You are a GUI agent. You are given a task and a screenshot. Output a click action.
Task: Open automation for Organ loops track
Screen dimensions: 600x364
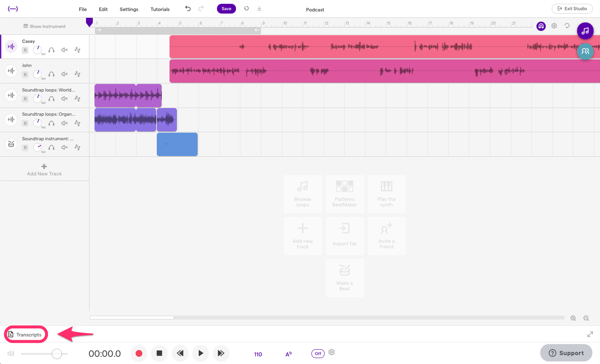point(78,123)
